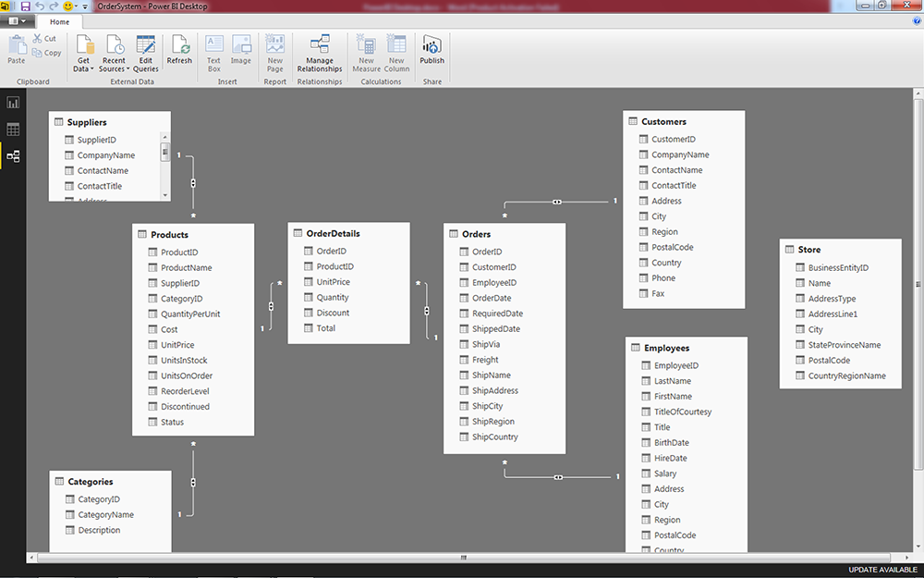Select the Relationships view sidebar icon
The width and height of the screenshot is (924, 578).
pyautogui.click(x=13, y=156)
